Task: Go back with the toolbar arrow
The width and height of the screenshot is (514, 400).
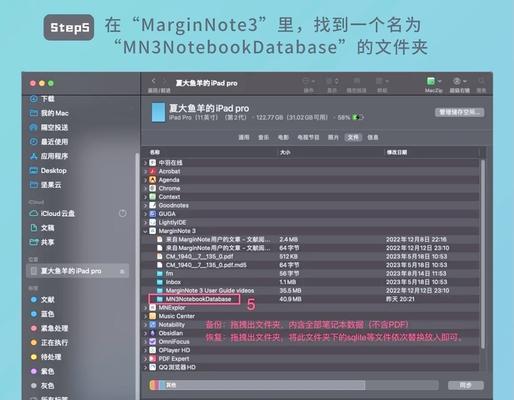Action: click(154, 81)
